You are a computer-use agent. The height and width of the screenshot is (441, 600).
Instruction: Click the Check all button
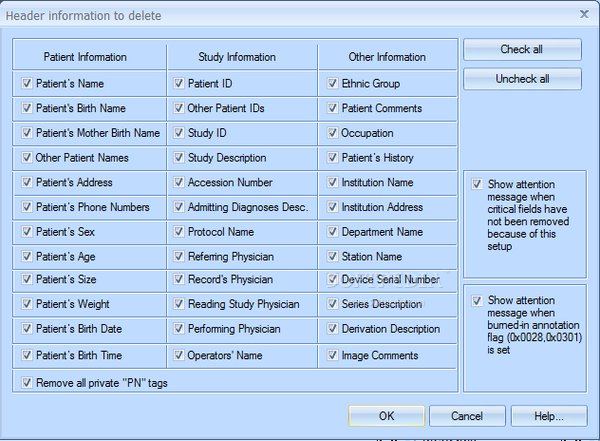click(x=522, y=50)
